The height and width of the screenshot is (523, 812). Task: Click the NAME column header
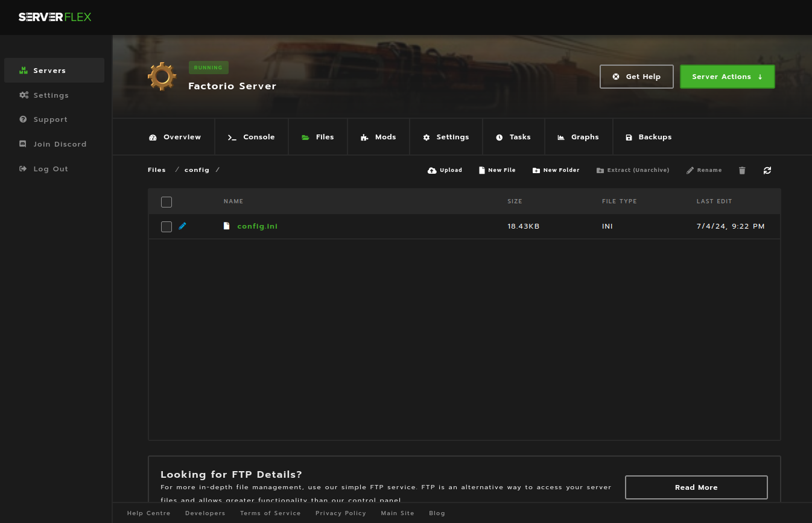[x=233, y=201]
